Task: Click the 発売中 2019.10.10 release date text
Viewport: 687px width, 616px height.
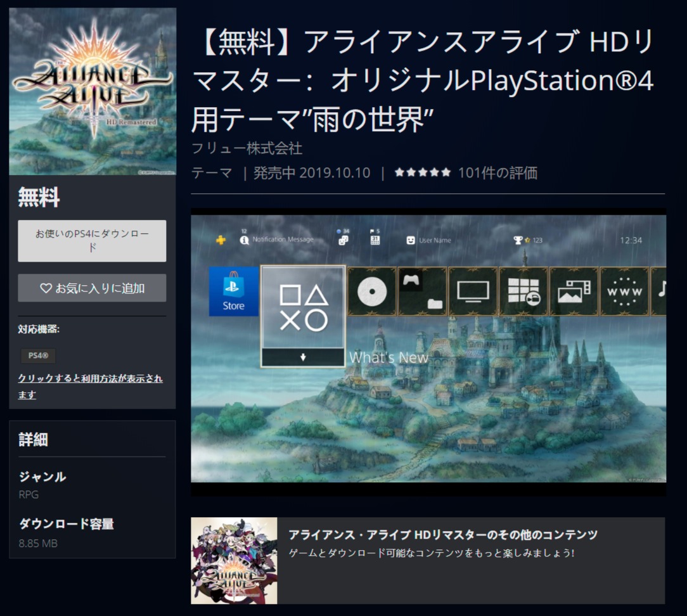Action: 312,172
